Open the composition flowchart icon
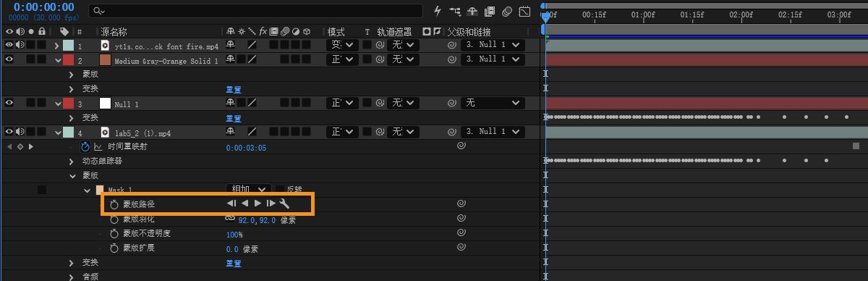 [455, 11]
